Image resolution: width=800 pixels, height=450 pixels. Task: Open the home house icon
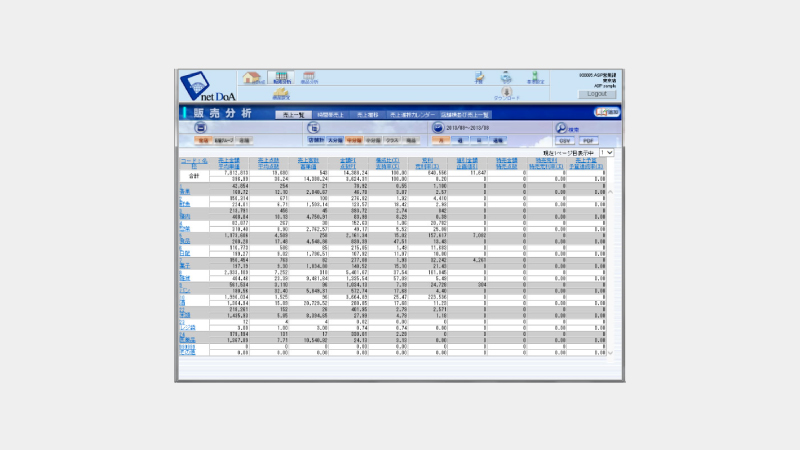(x=253, y=78)
